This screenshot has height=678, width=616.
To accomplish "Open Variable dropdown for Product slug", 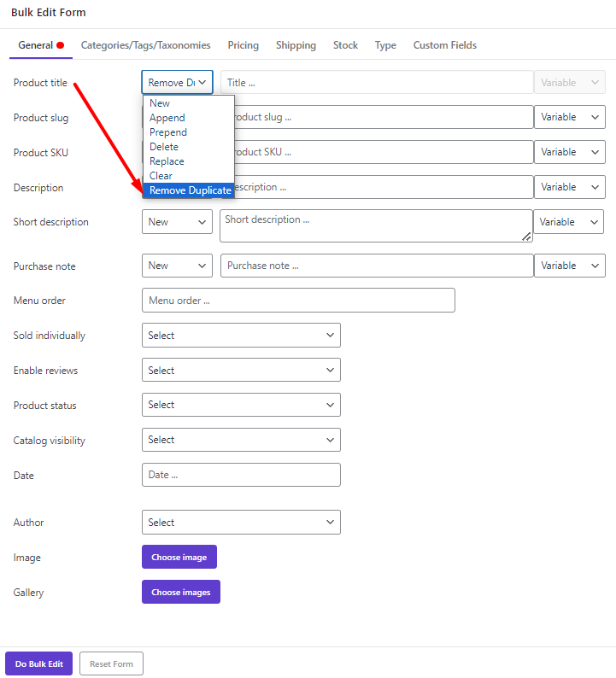I will coord(569,117).
